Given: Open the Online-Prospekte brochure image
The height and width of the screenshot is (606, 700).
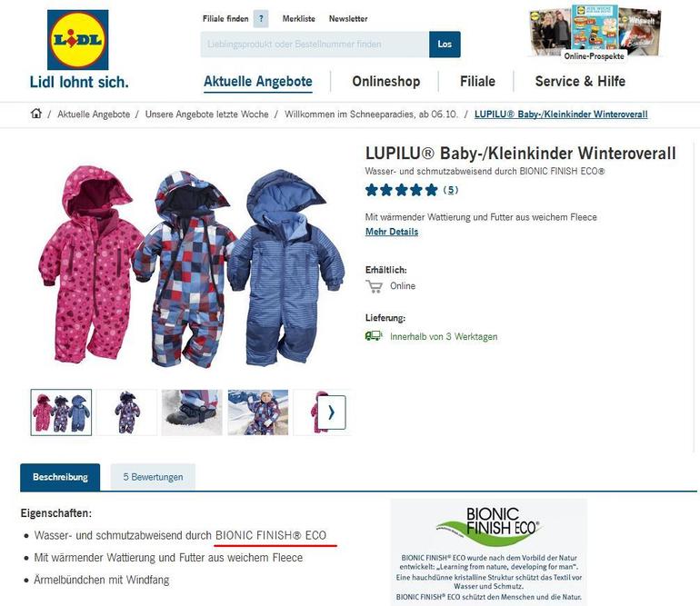Looking at the screenshot, I should [x=595, y=31].
